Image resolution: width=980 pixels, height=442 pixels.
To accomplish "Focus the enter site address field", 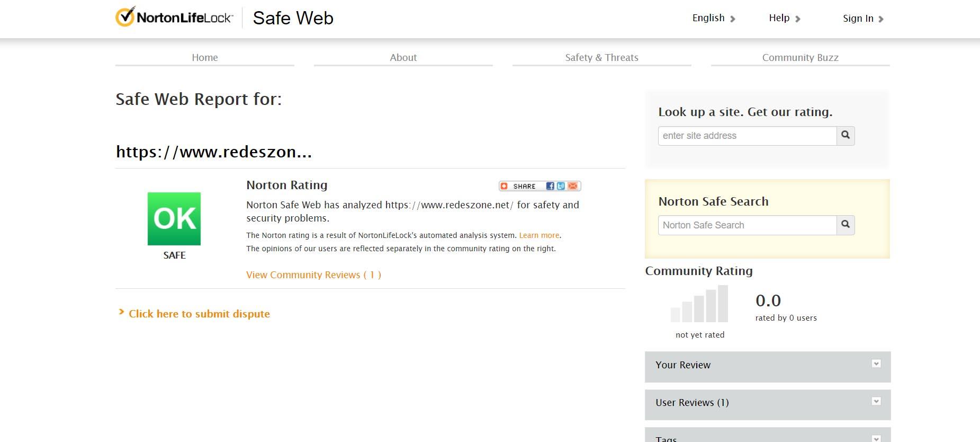I will (x=747, y=136).
